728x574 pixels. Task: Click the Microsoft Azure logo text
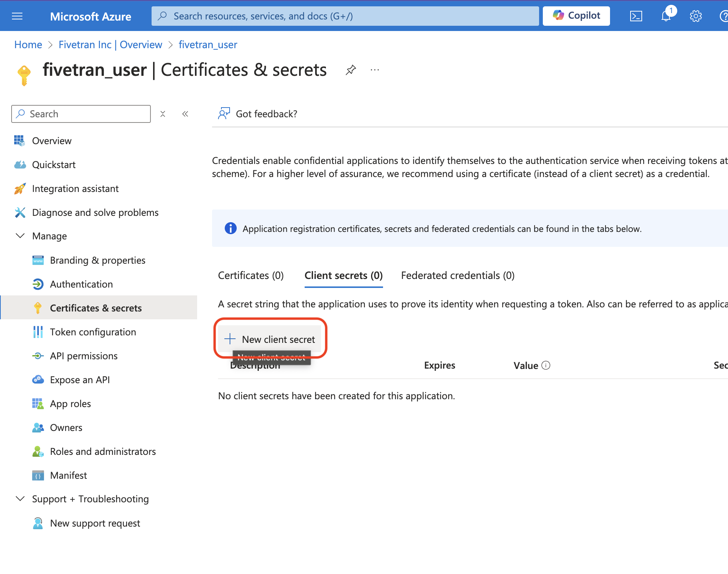point(90,16)
